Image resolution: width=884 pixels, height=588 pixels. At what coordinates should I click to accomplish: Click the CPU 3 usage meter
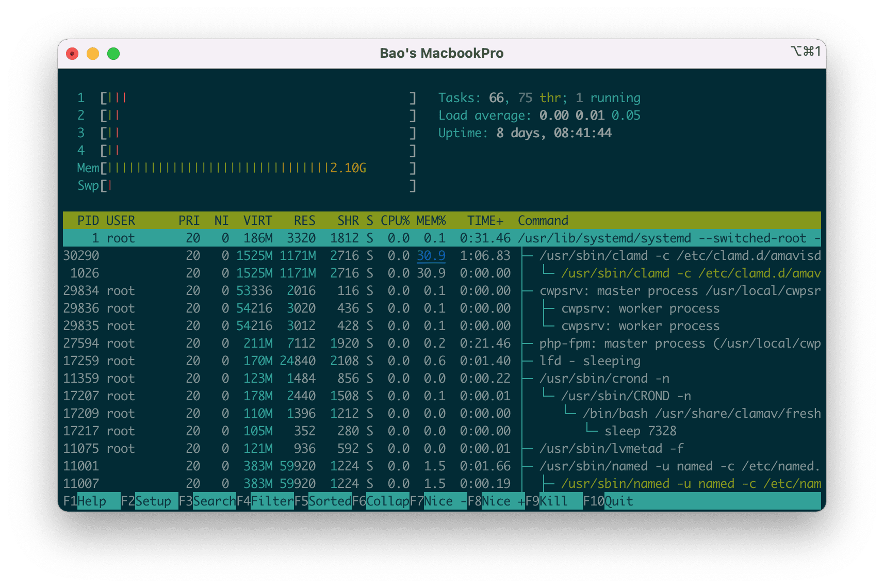(247, 133)
